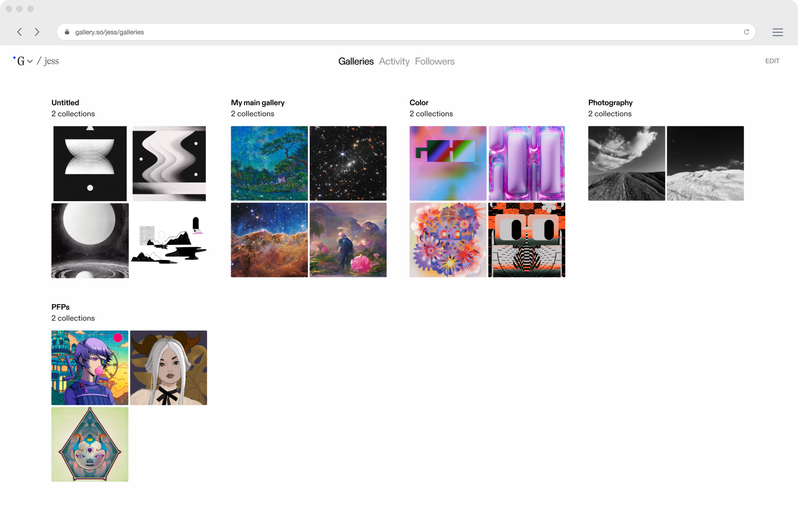Switch to the Followers tab

pos(434,61)
